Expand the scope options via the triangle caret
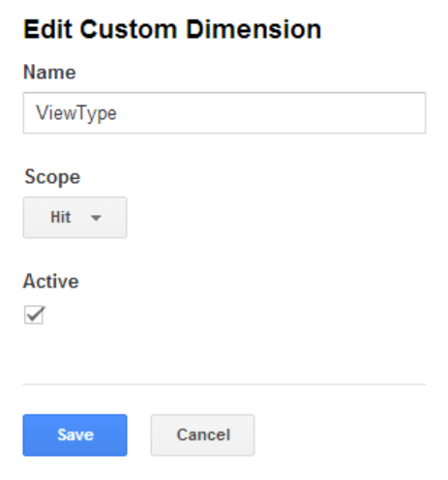448x480 pixels. 96,218
